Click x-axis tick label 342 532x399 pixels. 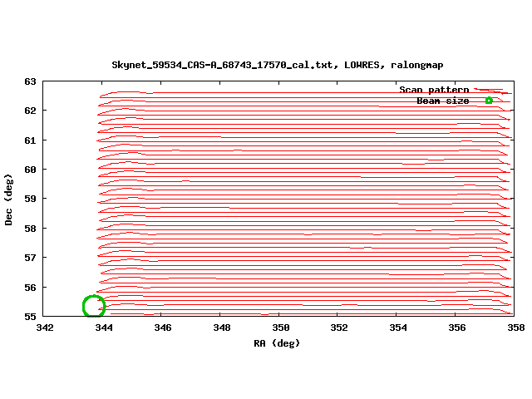pyautogui.click(x=45, y=328)
